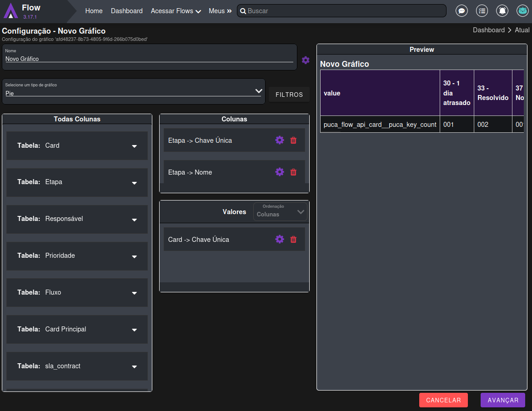Open settings for Etapa -> Chave Única column
This screenshot has height=411, width=532.
(280, 140)
